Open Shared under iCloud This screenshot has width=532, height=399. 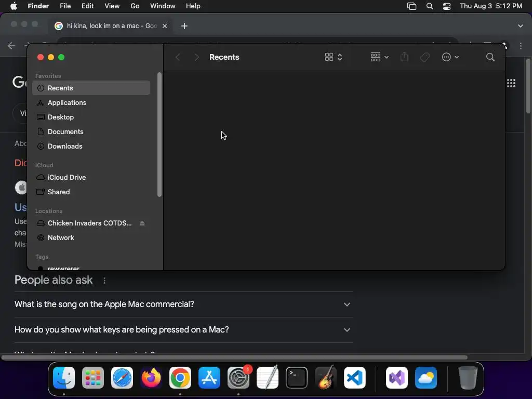click(91, 192)
